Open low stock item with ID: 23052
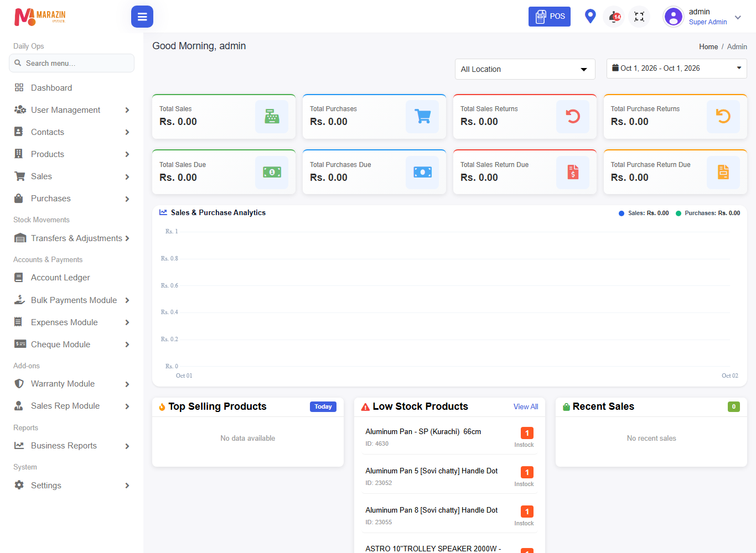 [449, 477]
